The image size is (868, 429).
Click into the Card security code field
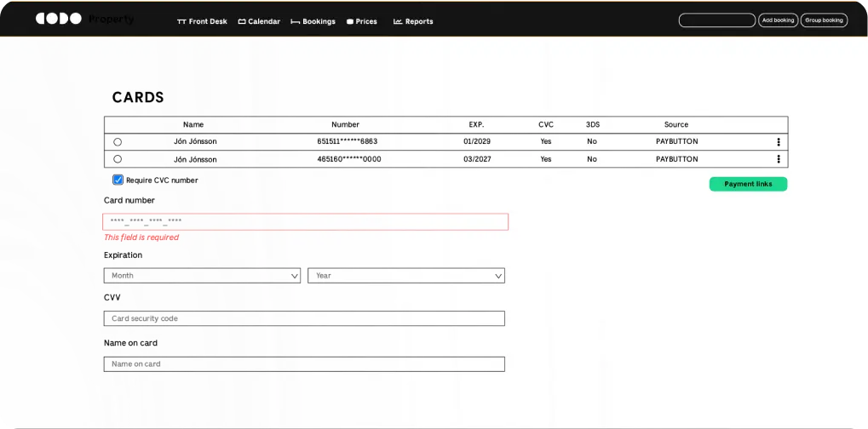click(x=304, y=319)
